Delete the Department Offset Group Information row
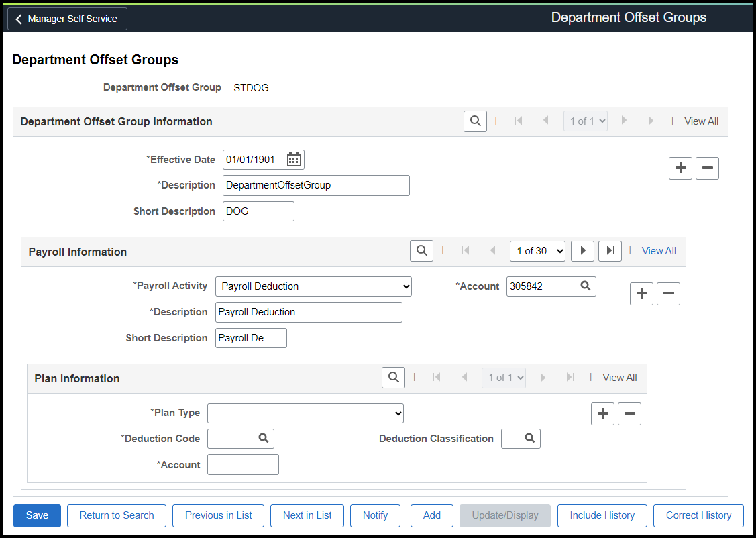The image size is (756, 538). (707, 168)
